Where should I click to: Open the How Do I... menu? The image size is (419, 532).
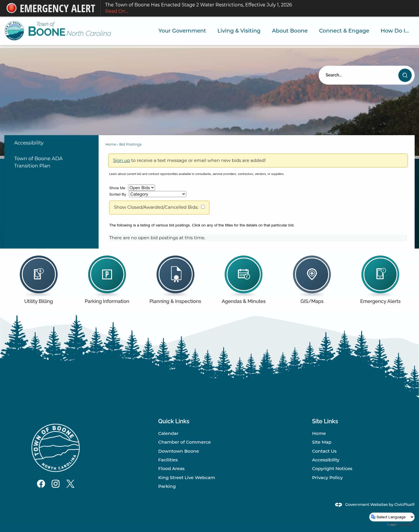coord(395,31)
